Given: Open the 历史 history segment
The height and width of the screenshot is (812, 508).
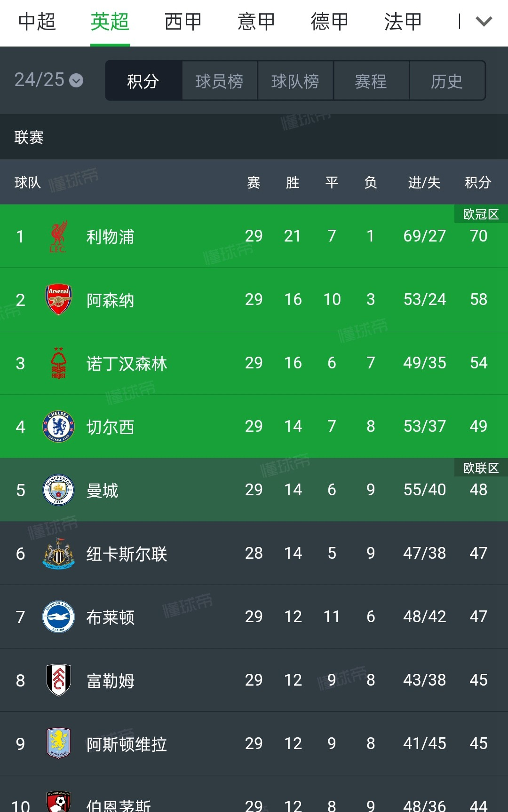Looking at the screenshot, I should pos(447,81).
